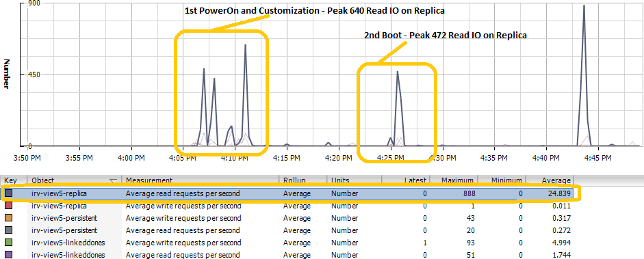This screenshot has width=644, height=259.
Task: Select the highlighted irv-view5-replica read requests row
Action: (287, 193)
